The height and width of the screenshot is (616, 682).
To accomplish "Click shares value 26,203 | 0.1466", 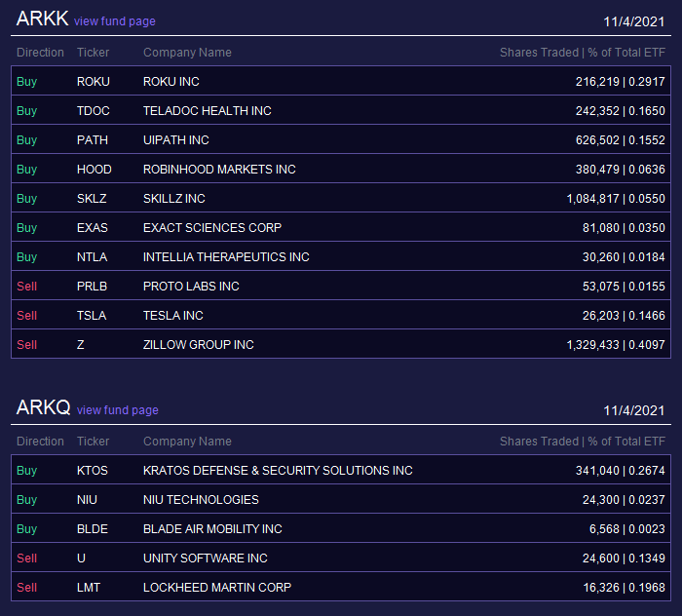I will point(624,315).
